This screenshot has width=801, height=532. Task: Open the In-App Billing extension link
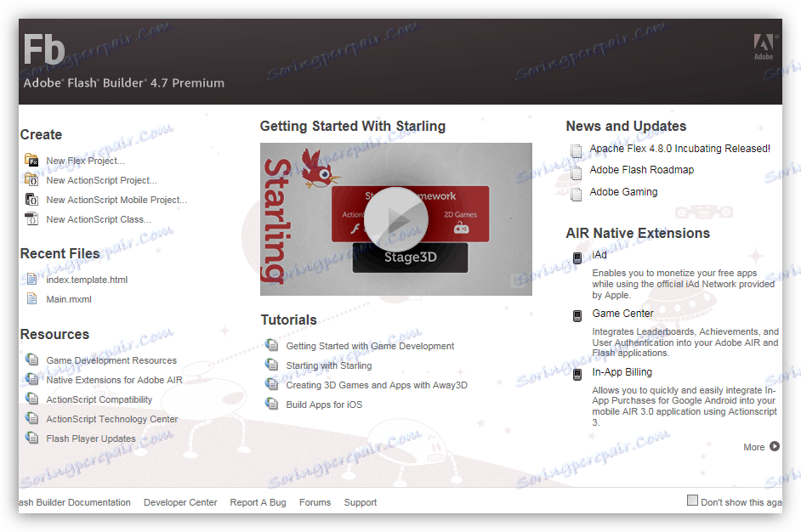tap(622, 372)
